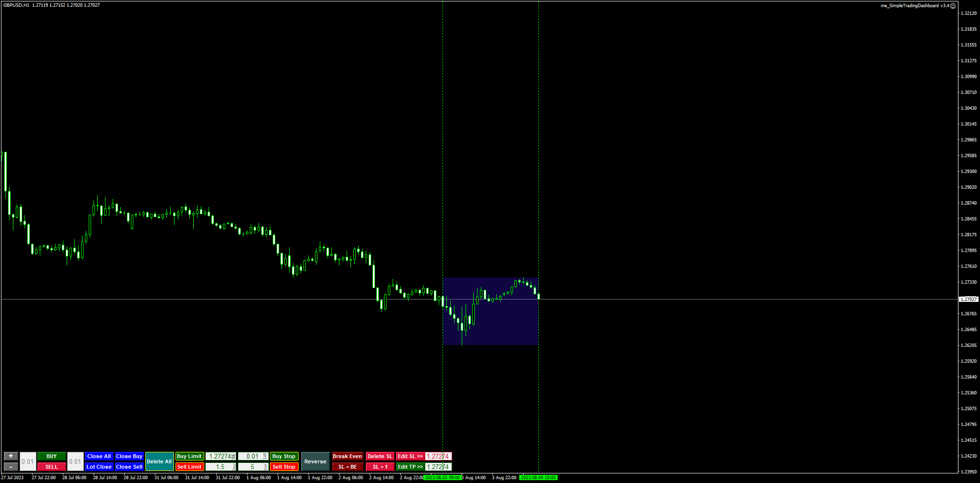The width and height of the screenshot is (980, 483).
Task: Click the current price label 1.27027
Action: click(x=968, y=299)
